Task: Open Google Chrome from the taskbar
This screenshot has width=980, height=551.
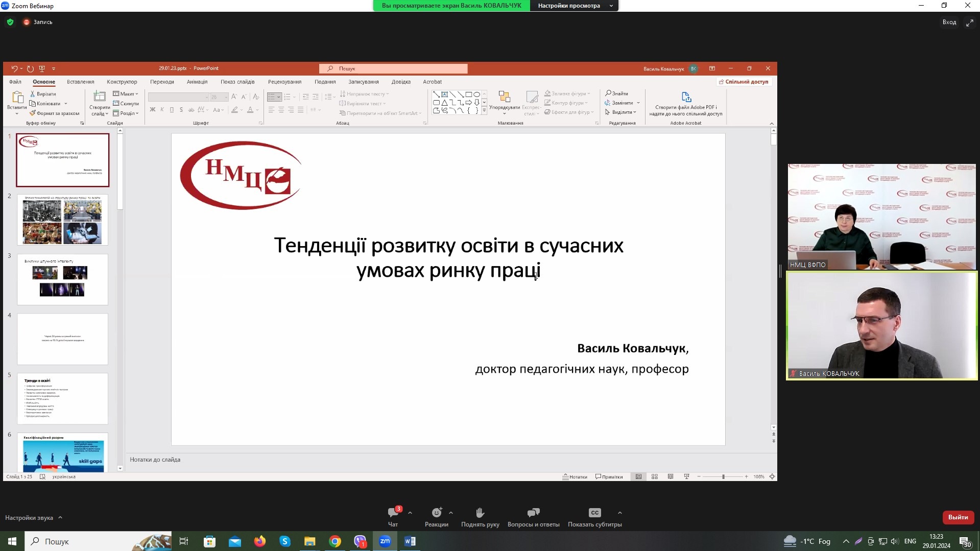Action: (x=335, y=541)
